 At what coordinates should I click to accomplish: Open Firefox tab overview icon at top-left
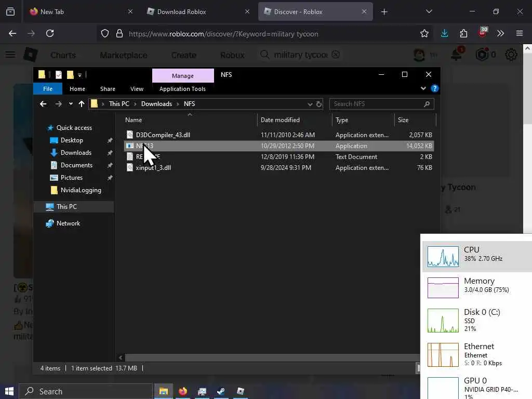point(10,11)
